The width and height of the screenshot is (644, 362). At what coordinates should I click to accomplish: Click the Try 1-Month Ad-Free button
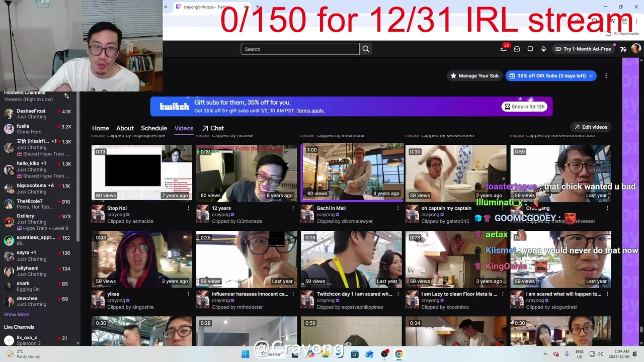pyautogui.click(x=583, y=49)
